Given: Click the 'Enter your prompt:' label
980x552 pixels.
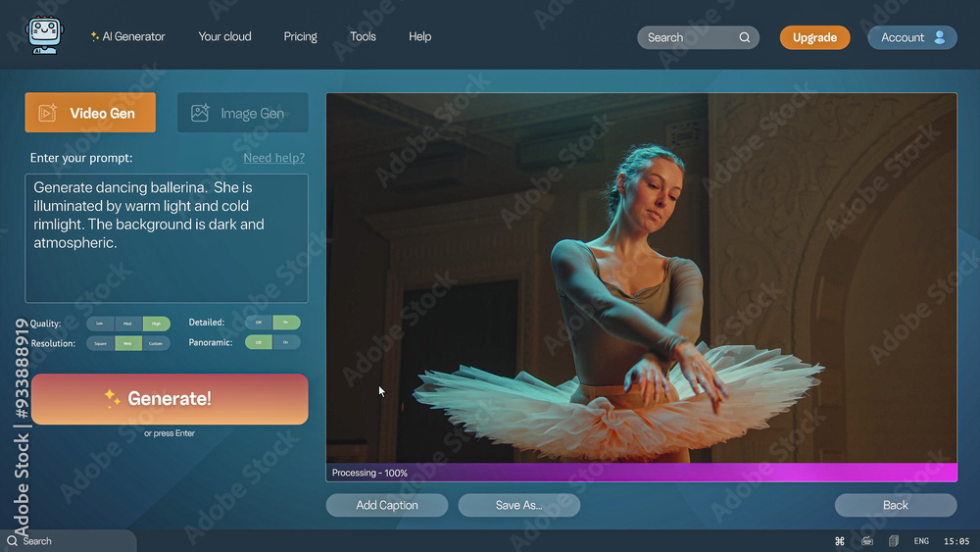Looking at the screenshot, I should [81, 158].
